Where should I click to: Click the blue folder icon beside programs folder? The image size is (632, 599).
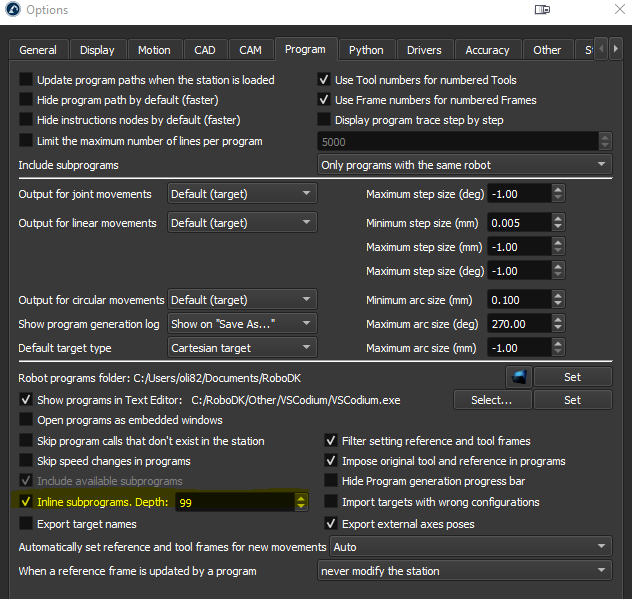[x=517, y=377]
